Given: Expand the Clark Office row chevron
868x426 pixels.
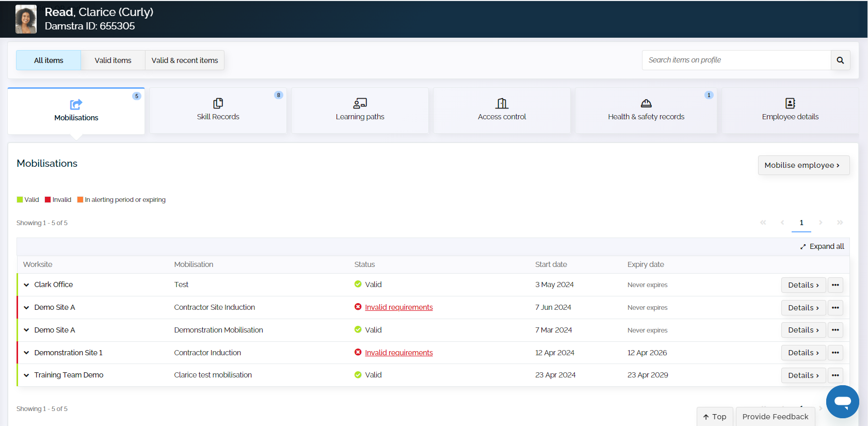Looking at the screenshot, I should coord(26,285).
